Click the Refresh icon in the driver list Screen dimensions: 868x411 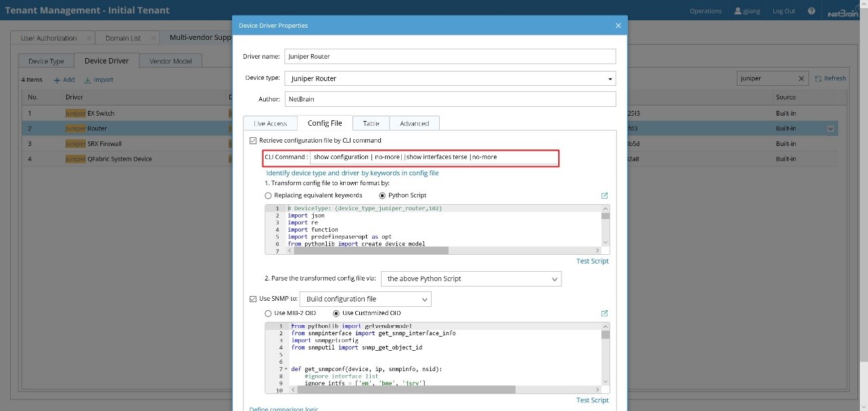(x=819, y=78)
